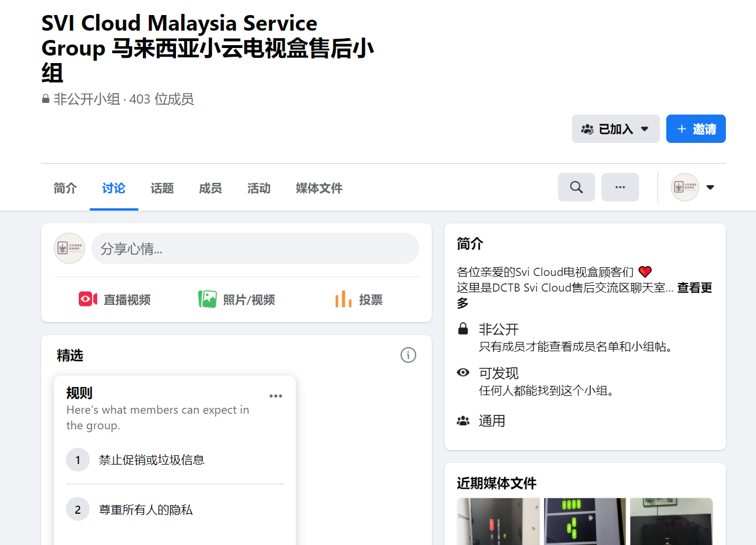Start a 直播视频 live video post
756x545 pixels.
(x=115, y=299)
